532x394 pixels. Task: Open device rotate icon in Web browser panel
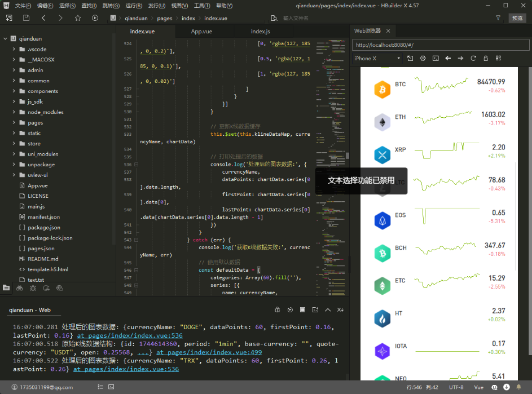coord(410,58)
